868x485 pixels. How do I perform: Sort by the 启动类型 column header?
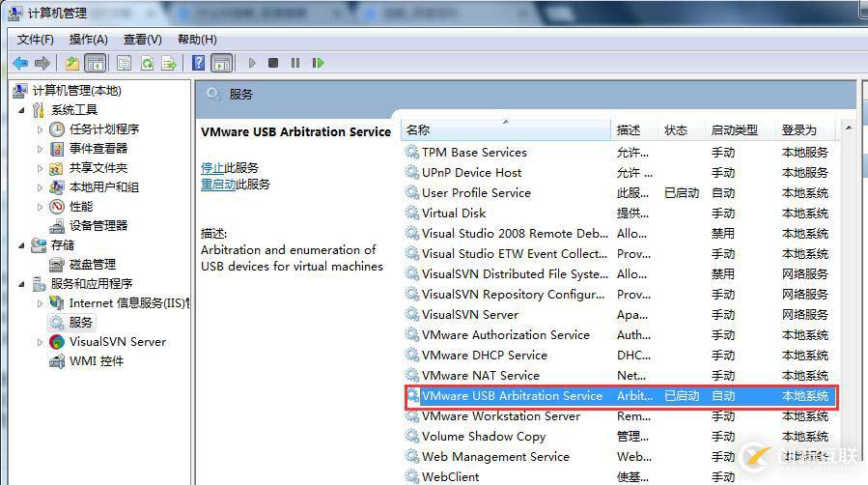[741, 130]
